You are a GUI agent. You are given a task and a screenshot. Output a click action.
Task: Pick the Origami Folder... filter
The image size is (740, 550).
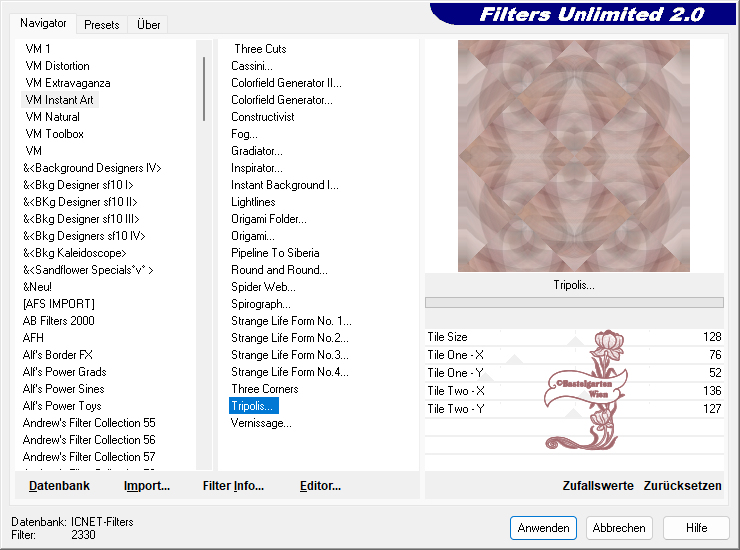pos(268,219)
